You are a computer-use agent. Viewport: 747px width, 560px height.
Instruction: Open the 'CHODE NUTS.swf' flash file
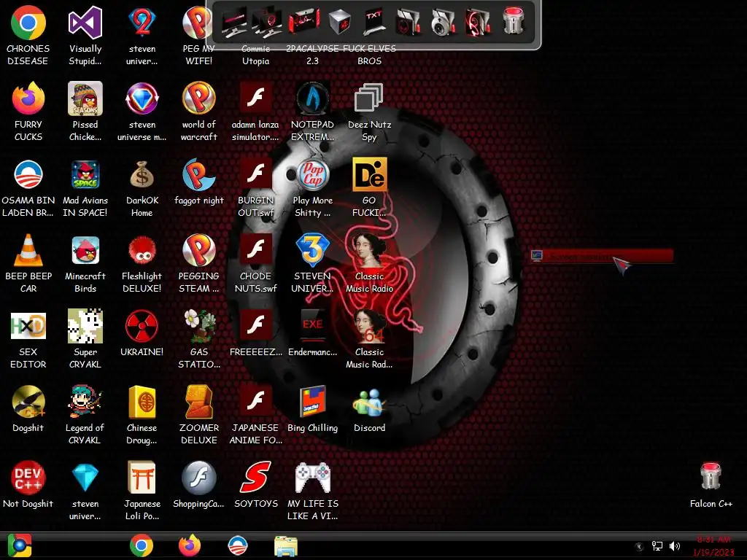pyautogui.click(x=256, y=250)
